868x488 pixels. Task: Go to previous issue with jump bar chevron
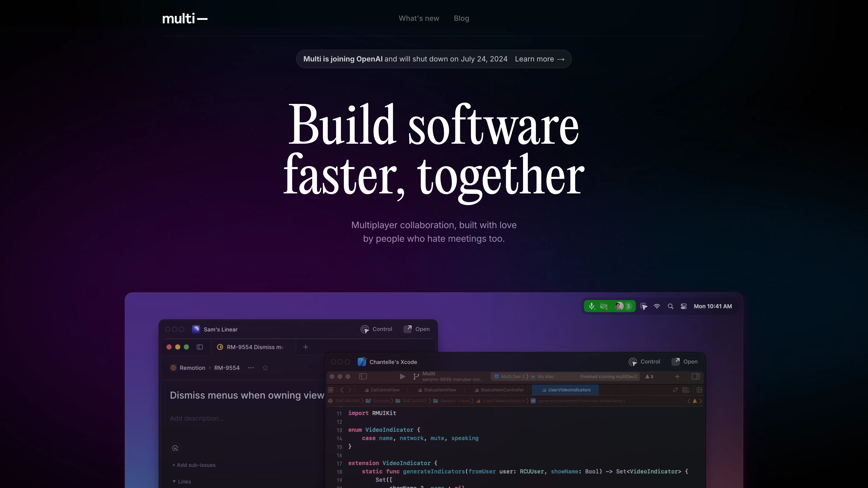click(689, 401)
